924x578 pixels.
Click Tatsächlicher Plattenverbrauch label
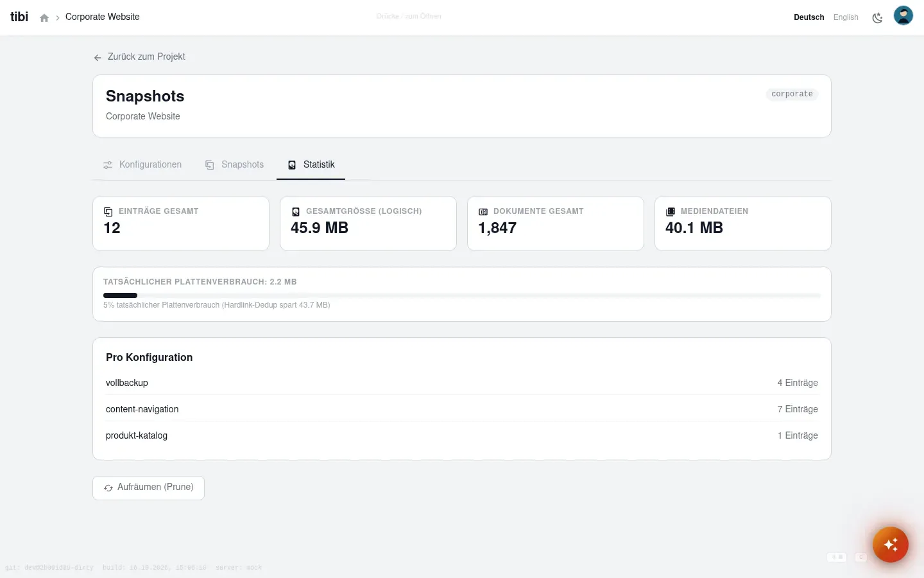pyautogui.click(x=200, y=282)
